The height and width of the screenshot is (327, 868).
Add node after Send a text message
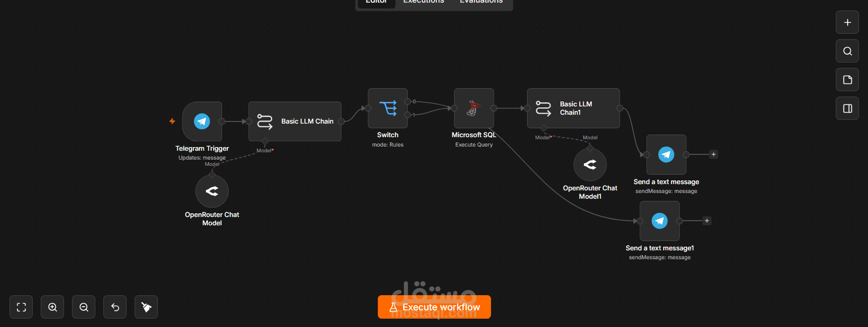tap(714, 154)
